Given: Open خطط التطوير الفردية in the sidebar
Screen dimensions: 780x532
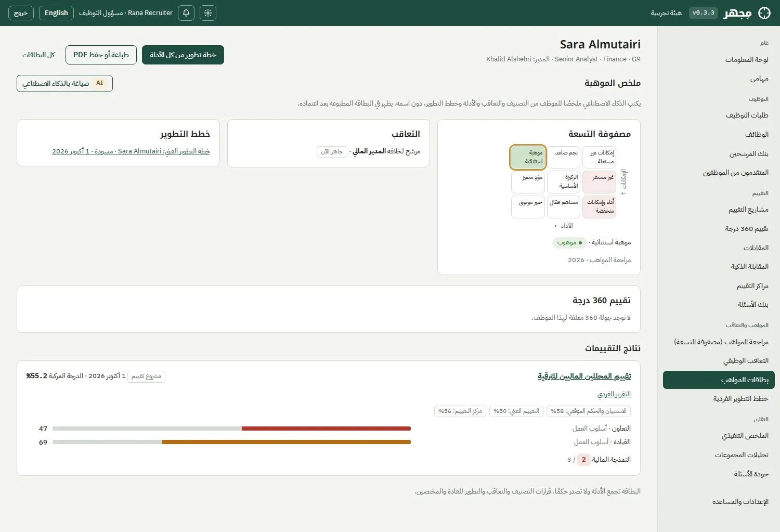Looking at the screenshot, I should 719,398.
